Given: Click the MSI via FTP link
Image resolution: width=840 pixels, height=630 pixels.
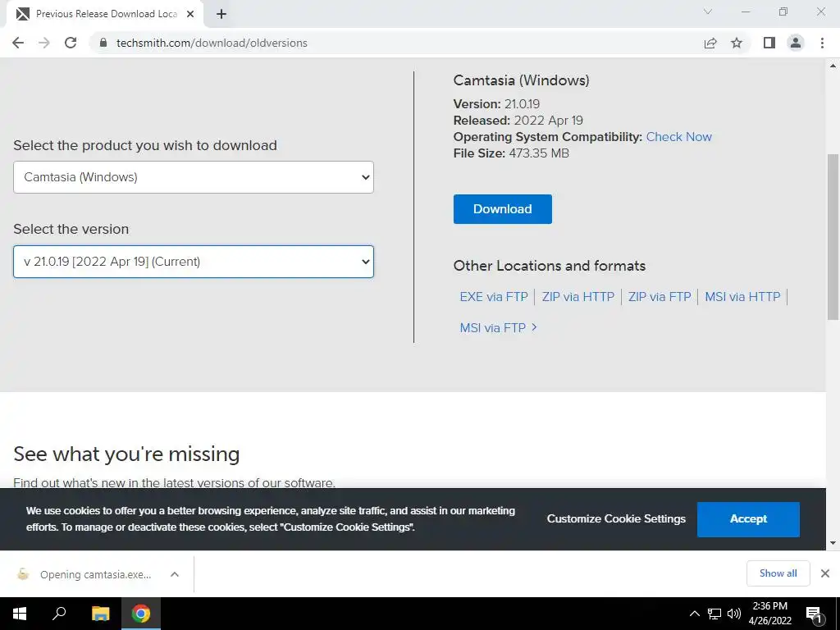Looking at the screenshot, I should pos(493,328).
